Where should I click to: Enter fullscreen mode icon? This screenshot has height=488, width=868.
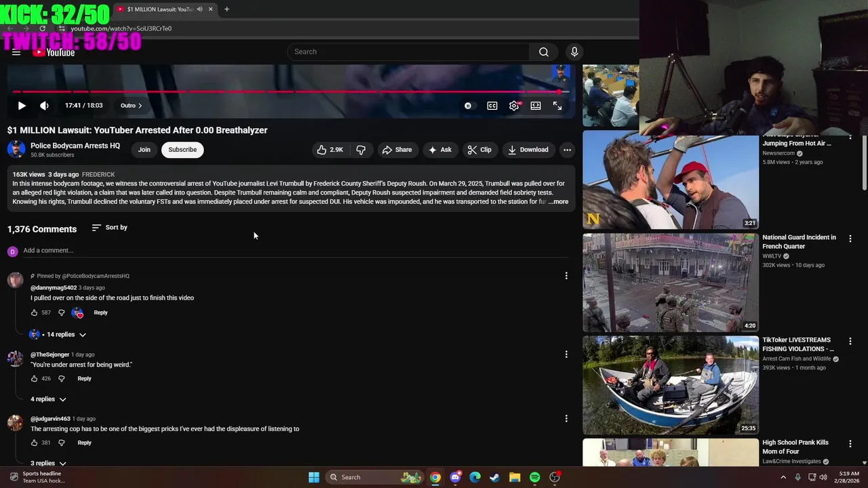click(x=557, y=106)
